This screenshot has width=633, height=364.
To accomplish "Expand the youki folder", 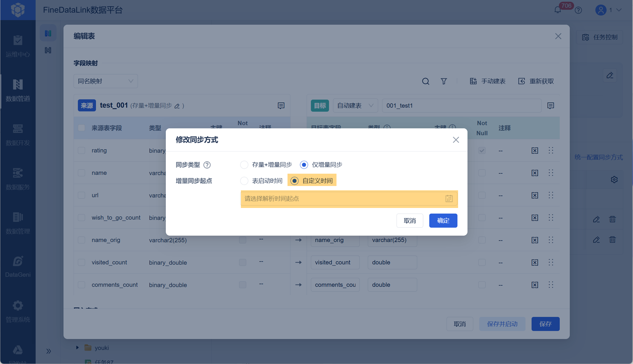I will 77,348.
